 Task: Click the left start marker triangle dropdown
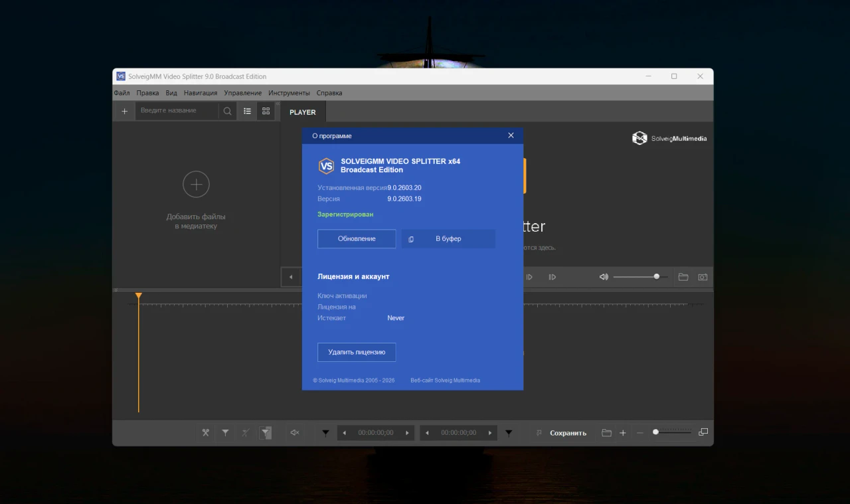[x=325, y=433]
